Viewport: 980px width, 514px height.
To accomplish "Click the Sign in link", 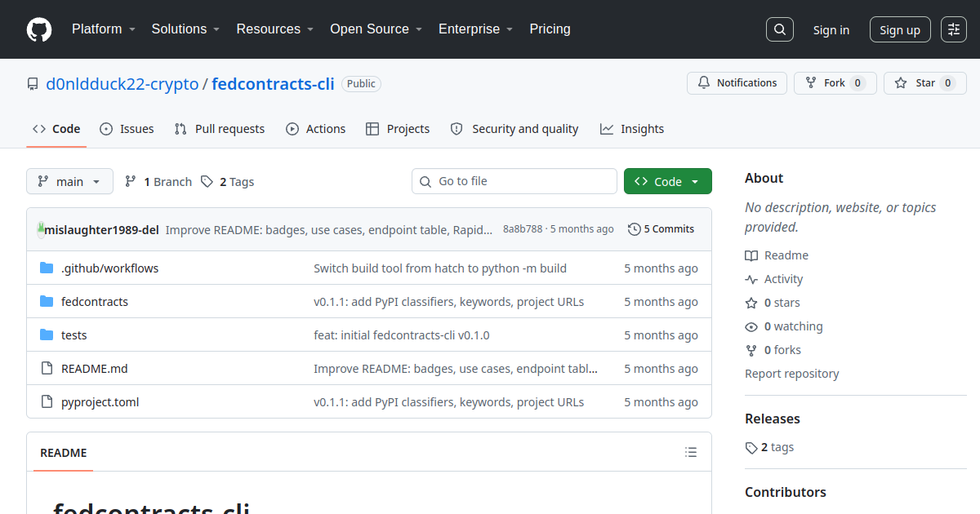I will point(831,30).
